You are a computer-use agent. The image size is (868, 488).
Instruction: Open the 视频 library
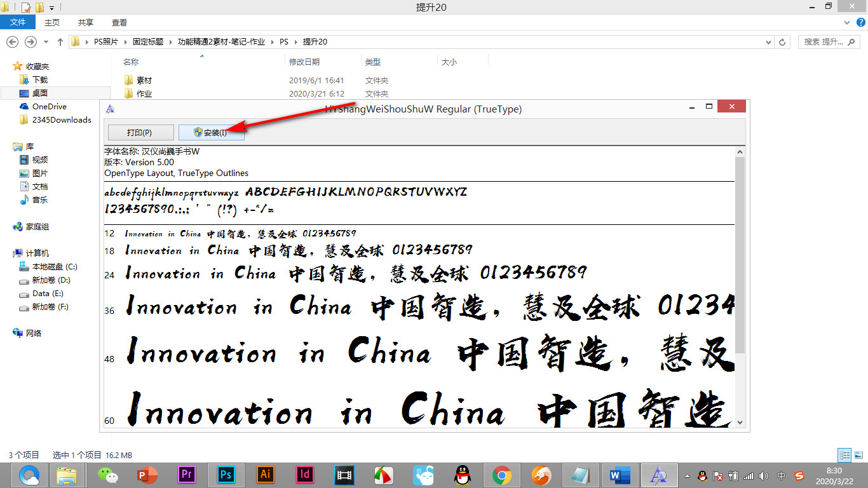[39, 159]
